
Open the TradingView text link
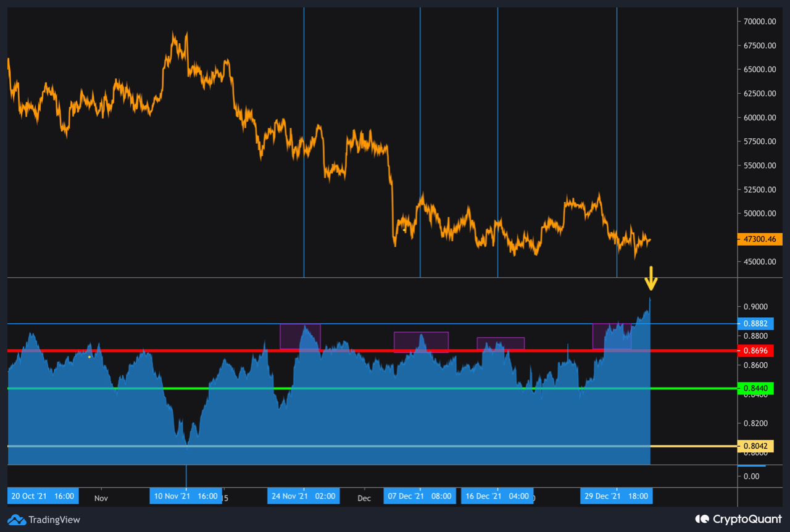(x=55, y=520)
